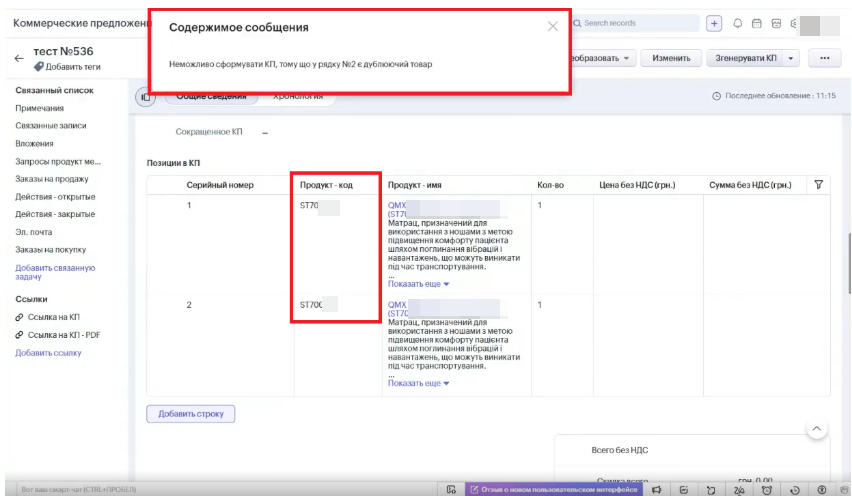Click Цена без НДС (грн.) column header
852x496 pixels.
[637, 185]
